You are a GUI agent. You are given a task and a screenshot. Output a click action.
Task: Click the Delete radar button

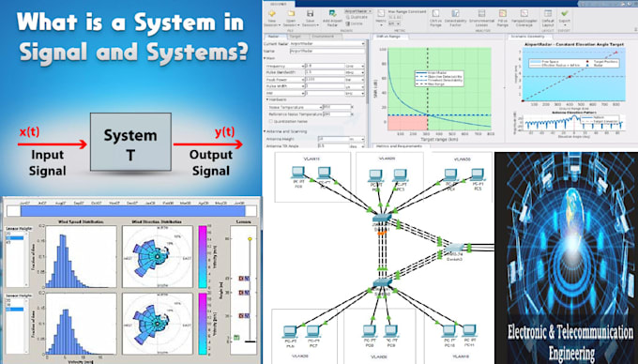tap(355, 23)
